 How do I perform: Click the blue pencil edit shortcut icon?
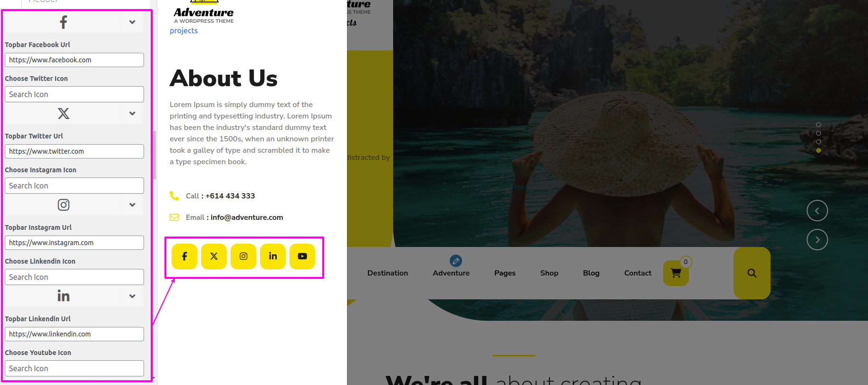click(x=456, y=261)
